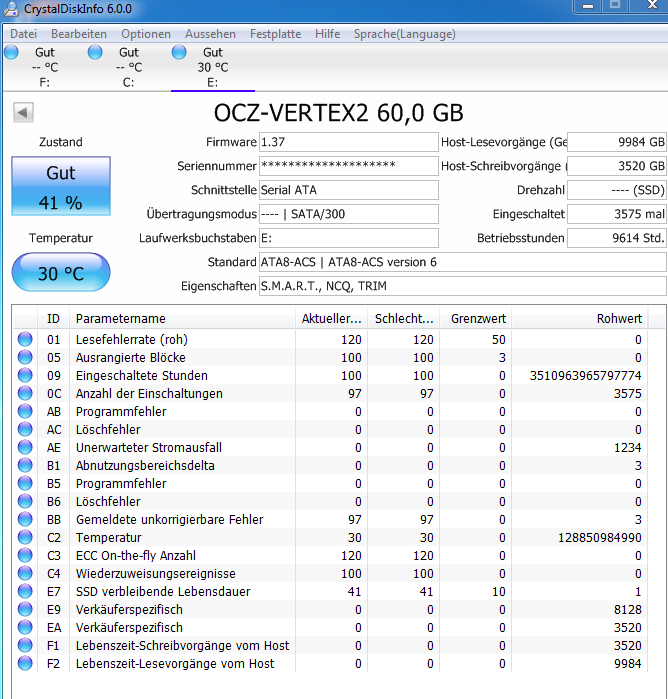Click Eingeschaltet value 3575 mal
The width and height of the screenshot is (668, 699).
coord(617,214)
